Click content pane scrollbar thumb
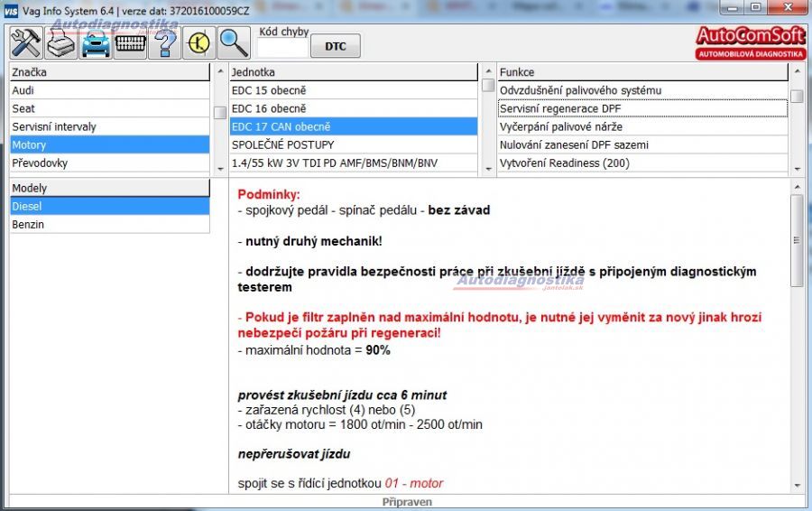 pos(797,240)
